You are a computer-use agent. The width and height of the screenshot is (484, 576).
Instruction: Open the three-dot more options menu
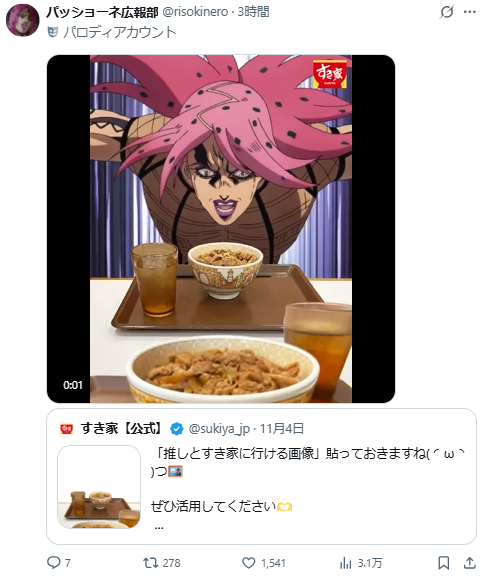coord(470,12)
